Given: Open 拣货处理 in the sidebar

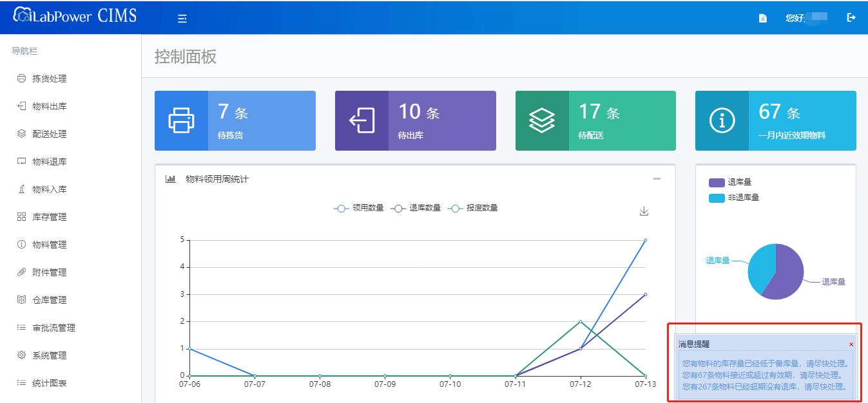Looking at the screenshot, I should click(50, 79).
